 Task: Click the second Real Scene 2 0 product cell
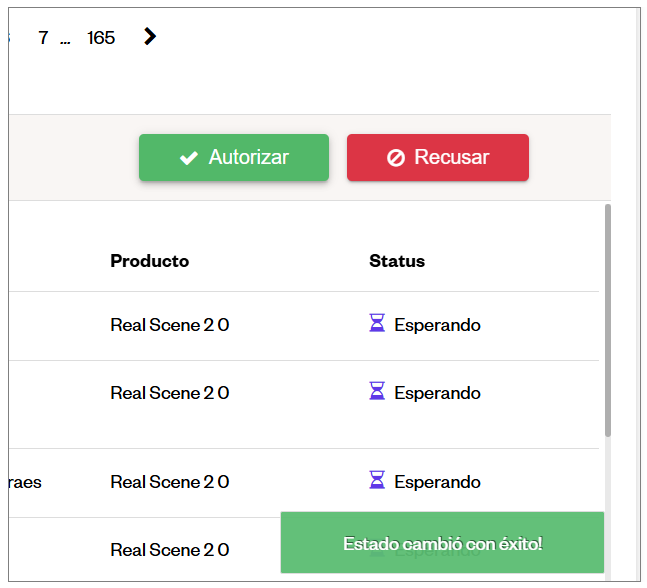169,393
